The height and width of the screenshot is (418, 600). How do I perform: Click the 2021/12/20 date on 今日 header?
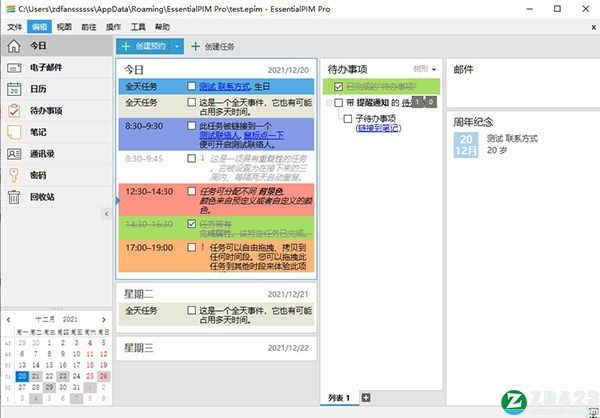[x=288, y=70]
